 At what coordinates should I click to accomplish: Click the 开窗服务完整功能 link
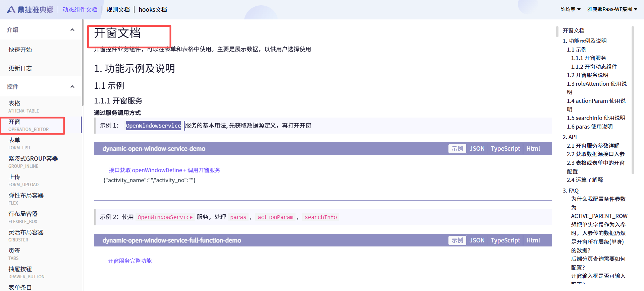click(130, 261)
